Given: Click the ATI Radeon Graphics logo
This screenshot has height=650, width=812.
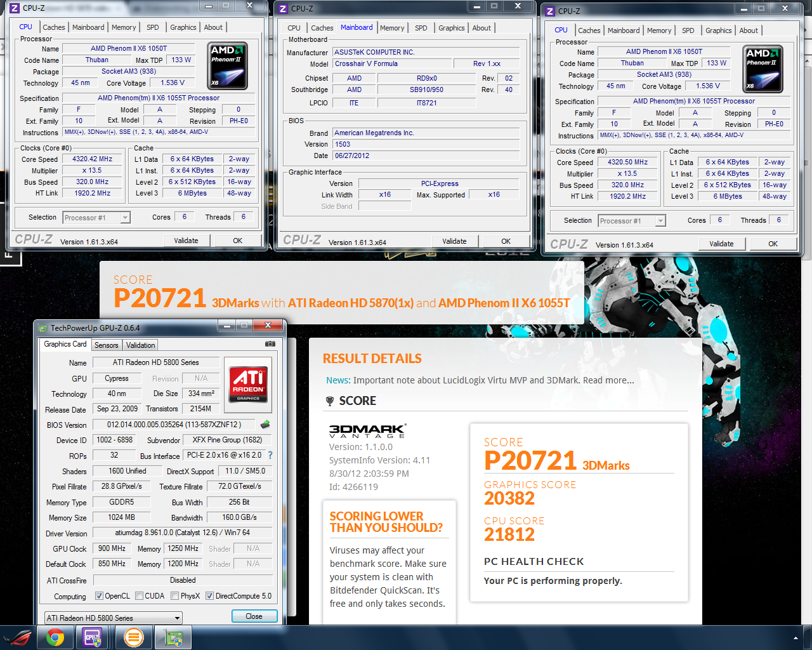Looking at the screenshot, I should (248, 384).
